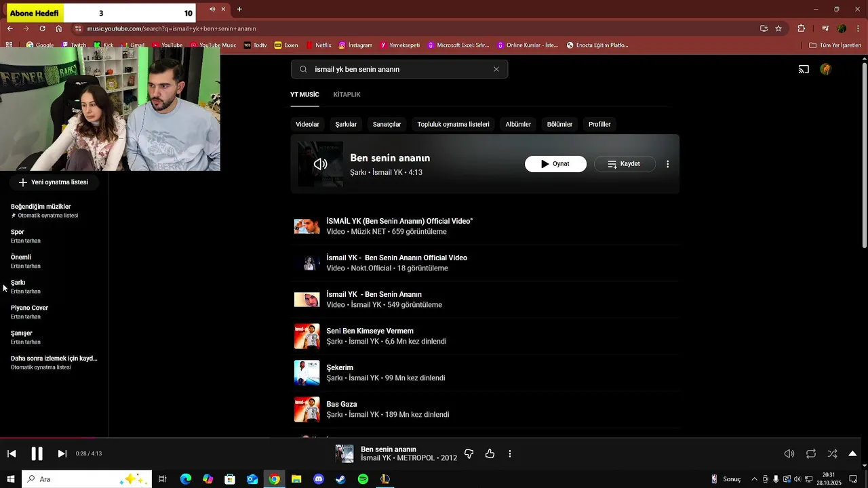Open the Chrome home page button
The height and width of the screenshot is (488, 868).
[x=58, y=28]
